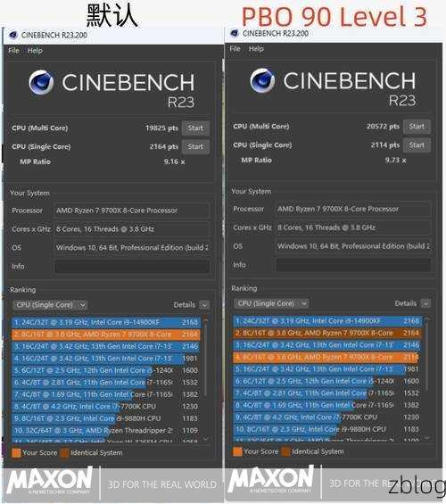
Task: Start Multi Core test in right window
Action: tap(417, 127)
